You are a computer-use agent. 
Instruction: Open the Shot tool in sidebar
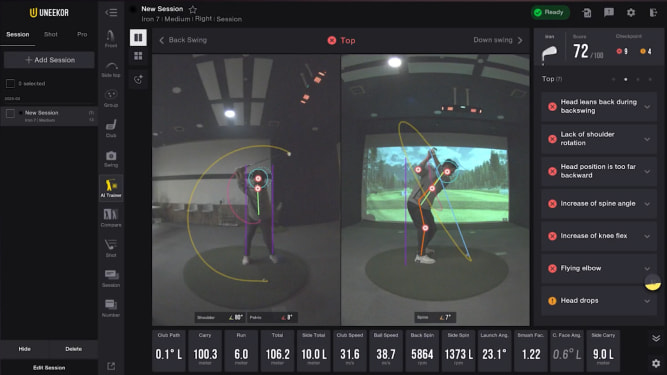(111, 248)
